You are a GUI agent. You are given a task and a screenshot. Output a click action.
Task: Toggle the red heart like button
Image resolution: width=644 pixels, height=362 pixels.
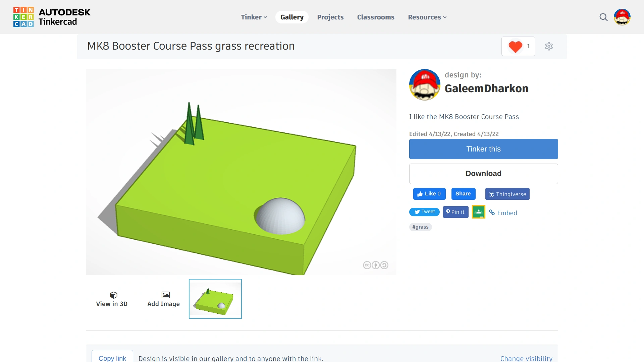pos(515,47)
